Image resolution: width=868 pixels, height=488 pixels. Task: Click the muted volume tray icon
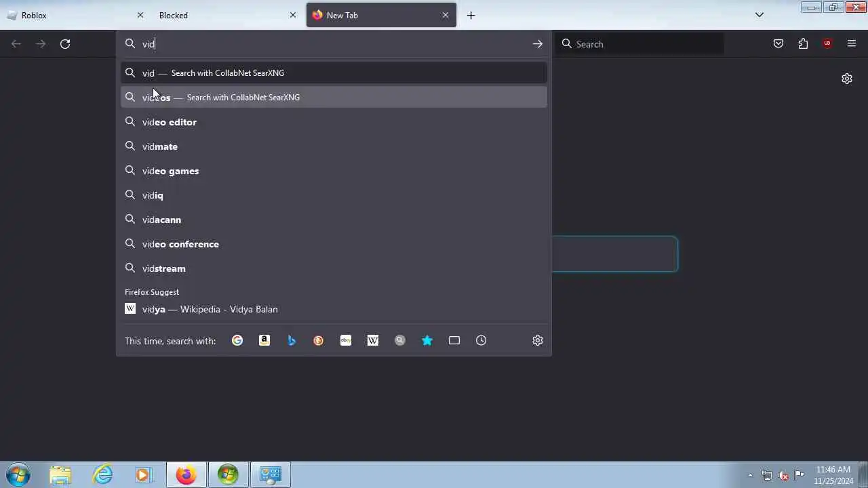point(783,475)
